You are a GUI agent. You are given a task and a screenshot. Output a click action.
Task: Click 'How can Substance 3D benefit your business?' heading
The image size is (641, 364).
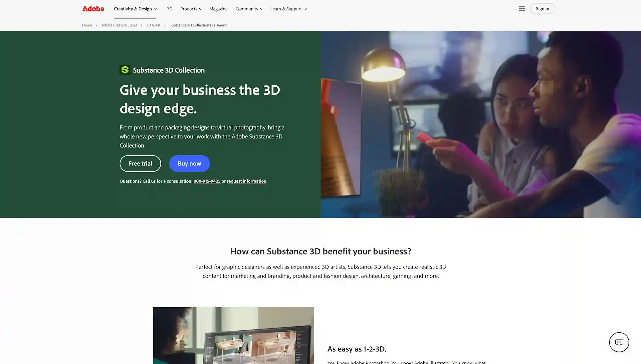(x=320, y=251)
